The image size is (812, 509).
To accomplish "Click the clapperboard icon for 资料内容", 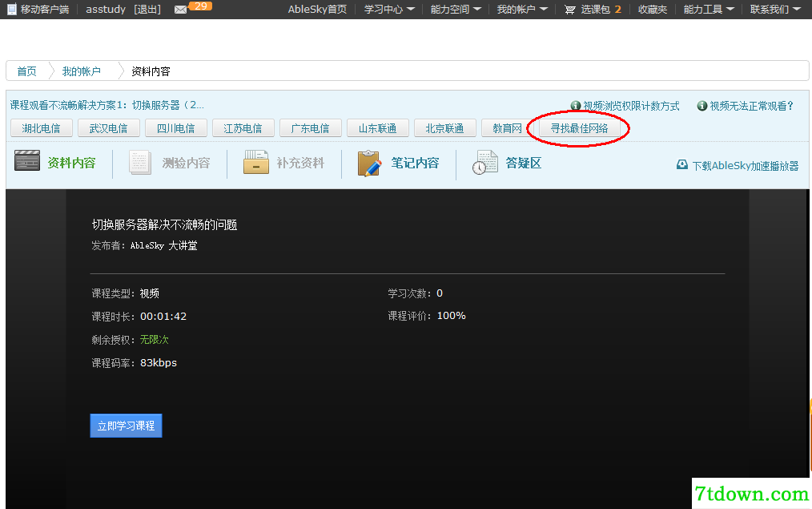I will click(27, 160).
